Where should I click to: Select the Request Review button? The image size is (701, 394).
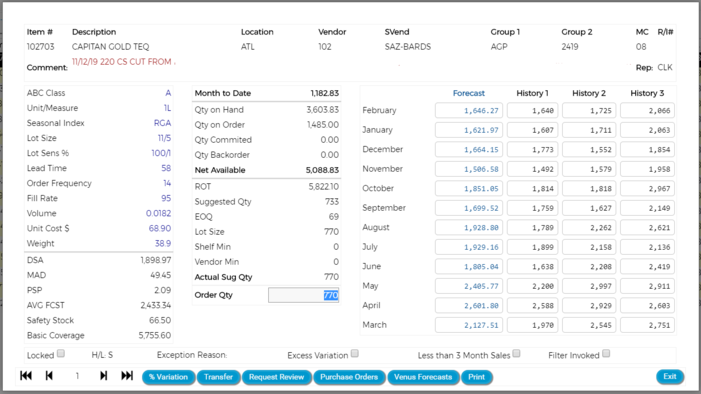pyautogui.click(x=277, y=377)
